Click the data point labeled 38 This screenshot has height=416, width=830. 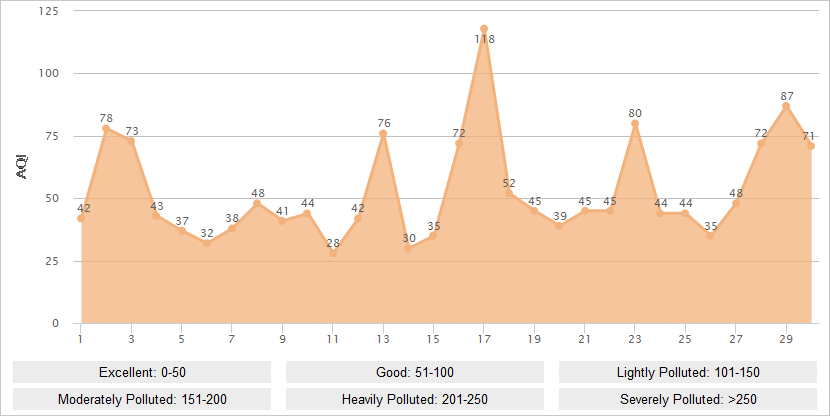point(232,228)
